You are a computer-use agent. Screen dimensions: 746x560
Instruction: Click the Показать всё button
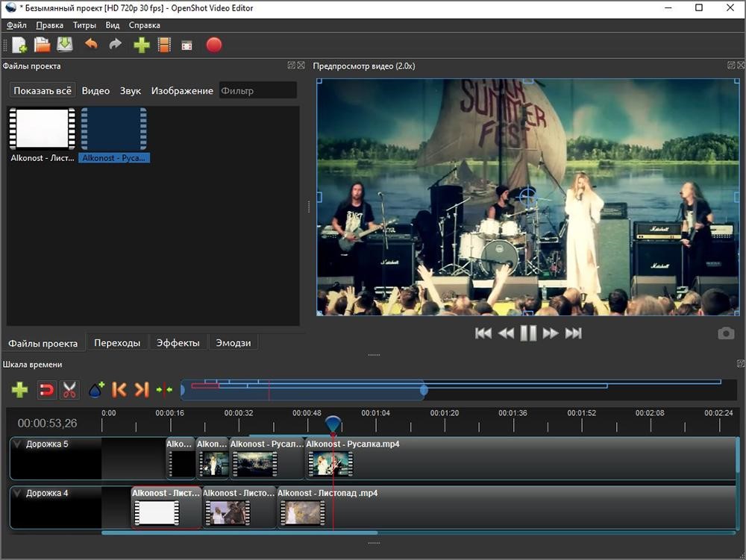coord(43,91)
